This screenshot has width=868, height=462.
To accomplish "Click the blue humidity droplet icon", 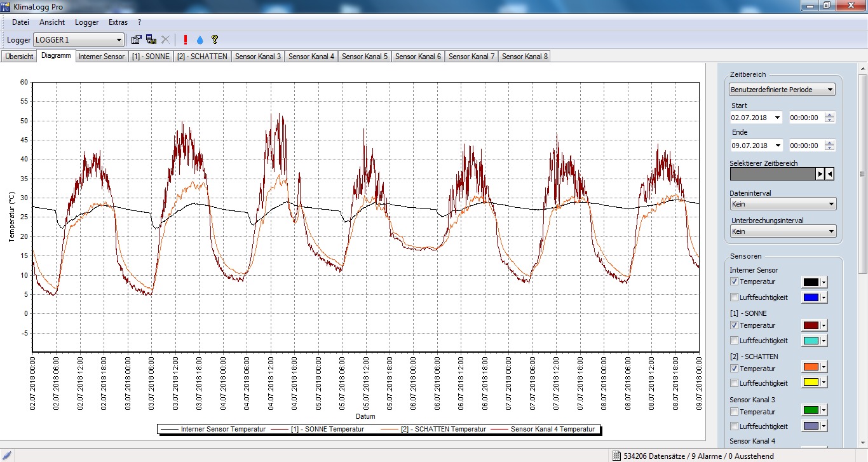I will (x=200, y=39).
